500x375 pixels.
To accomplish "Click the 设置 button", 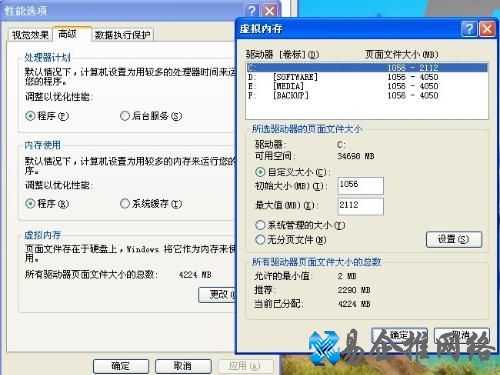I will pos(454,239).
